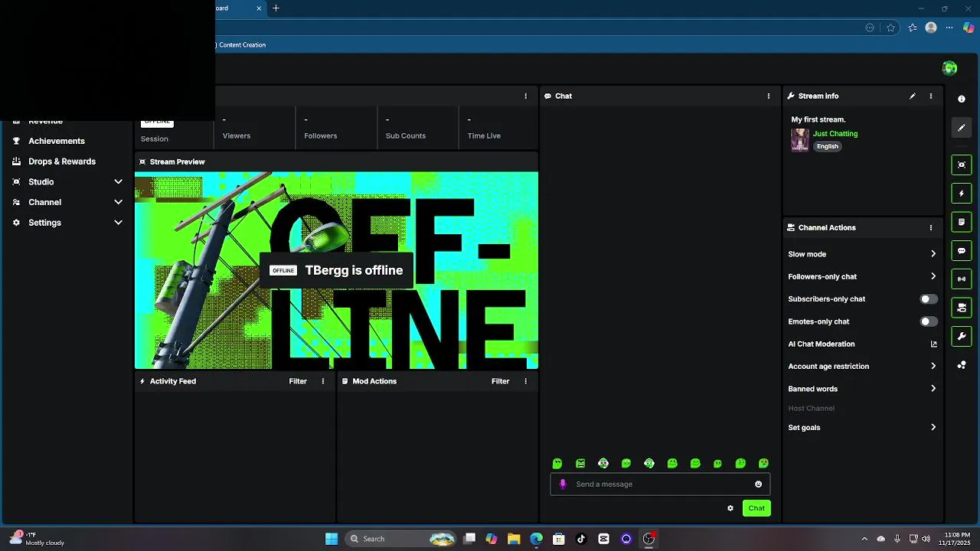The width and height of the screenshot is (980, 551).
Task: Toggle the lightning bolt Activity Feed sidebar icon
Action: pos(962,194)
